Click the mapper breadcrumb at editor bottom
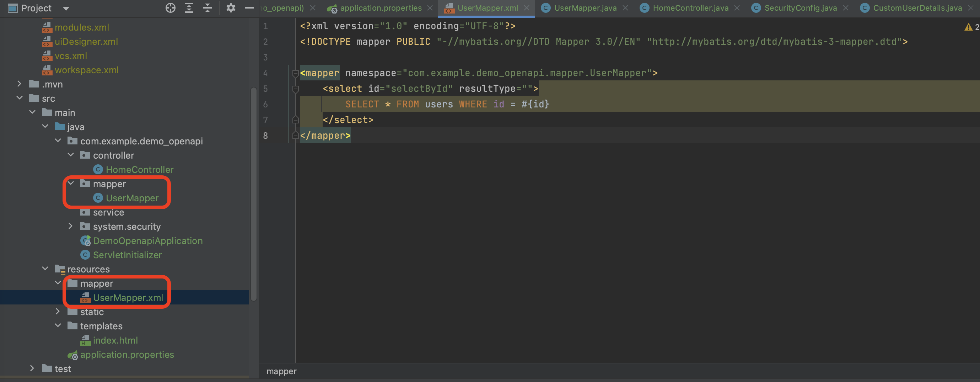Screen dimensions: 980x382 coord(281,371)
